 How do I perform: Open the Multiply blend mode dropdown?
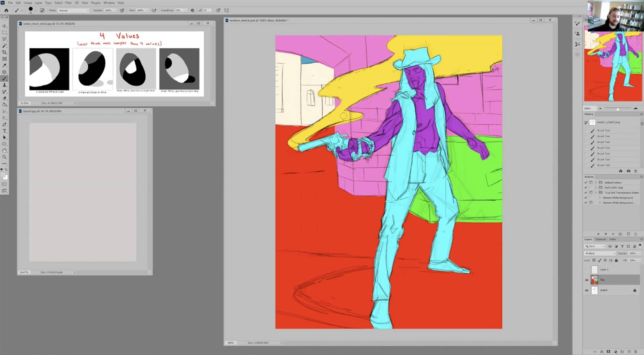[600, 253]
